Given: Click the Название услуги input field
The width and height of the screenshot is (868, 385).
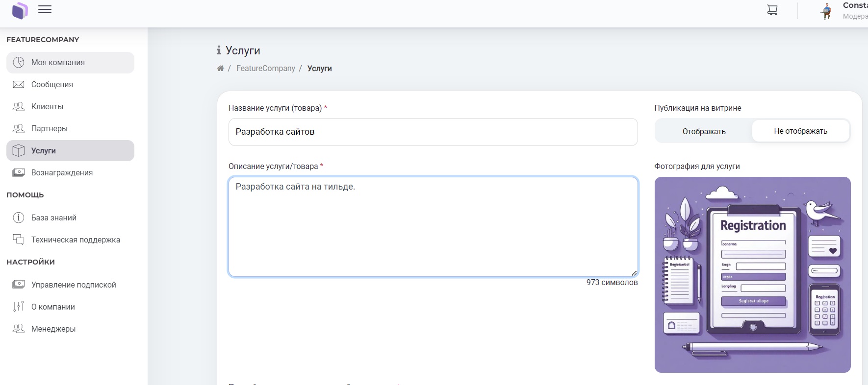Looking at the screenshot, I should tap(433, 132).
